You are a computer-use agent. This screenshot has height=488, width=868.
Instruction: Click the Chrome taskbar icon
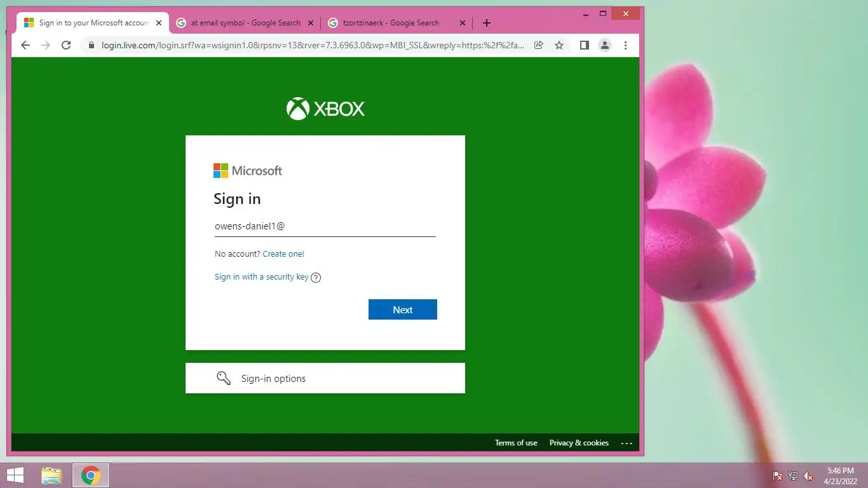(91, 475)
